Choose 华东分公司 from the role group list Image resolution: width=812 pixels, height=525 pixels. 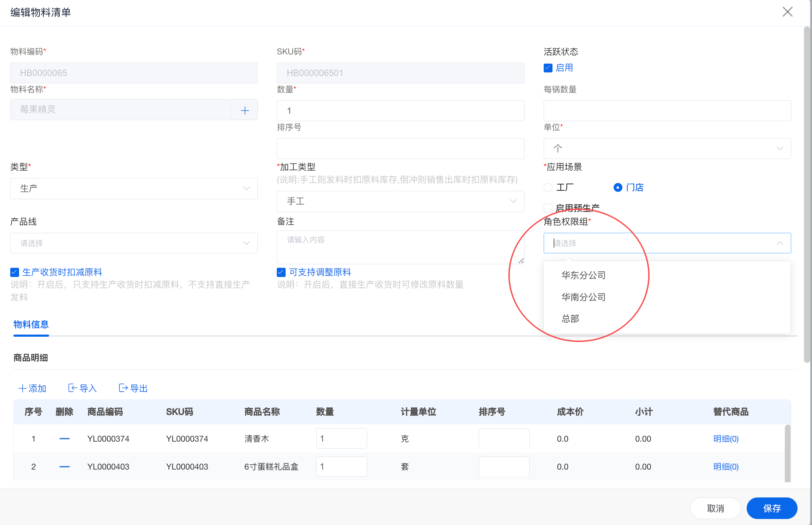pyautogui.click(x=583, y=275)
